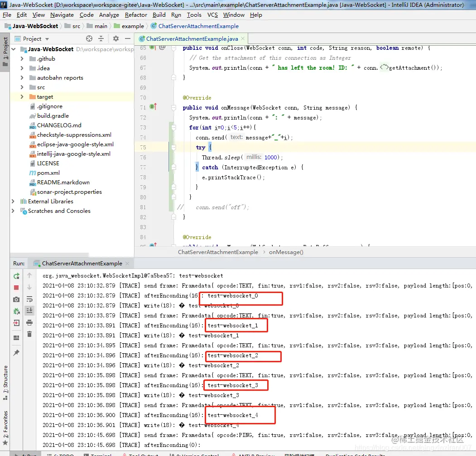Close the ChatServerAttachmentExample.java editor tab
The width and height of the screenshot is (476, 456).
click(243, 38)
